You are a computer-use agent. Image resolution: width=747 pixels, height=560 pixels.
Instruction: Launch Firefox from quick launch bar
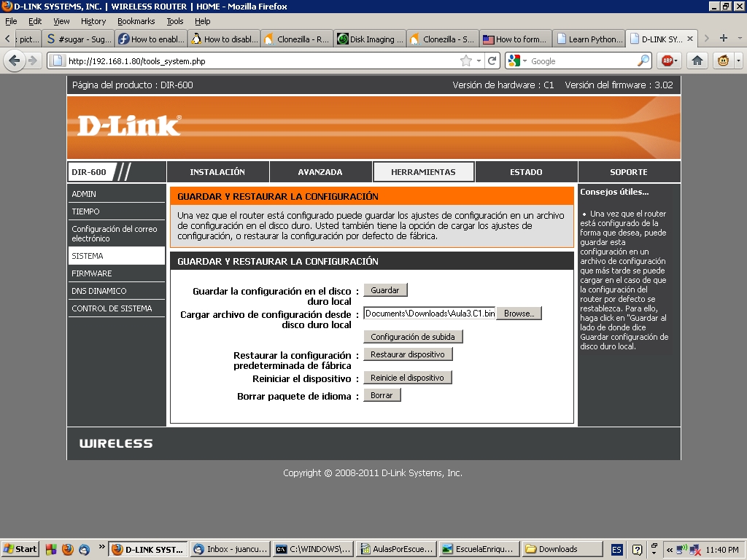[67, 549]
